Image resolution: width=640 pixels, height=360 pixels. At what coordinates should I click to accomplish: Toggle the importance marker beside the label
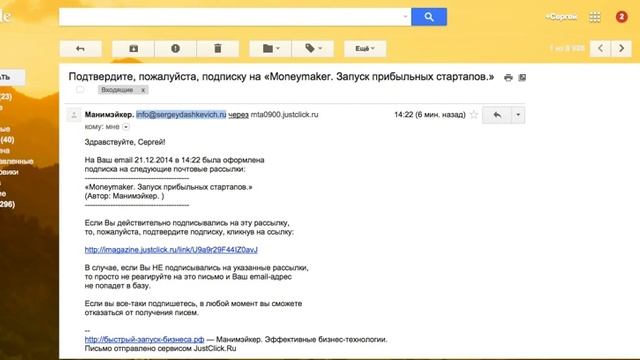pos(80,89)
